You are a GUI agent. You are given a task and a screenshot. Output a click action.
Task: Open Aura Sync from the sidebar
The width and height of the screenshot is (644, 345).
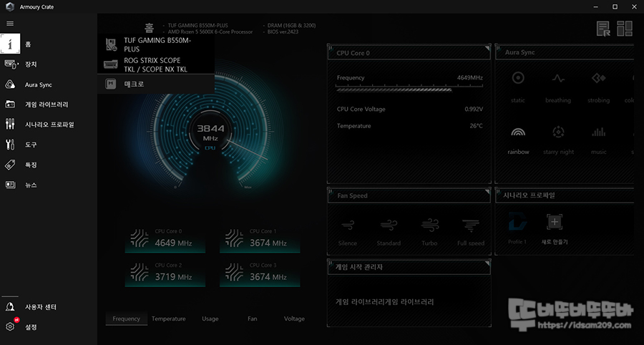click(49, 84)
